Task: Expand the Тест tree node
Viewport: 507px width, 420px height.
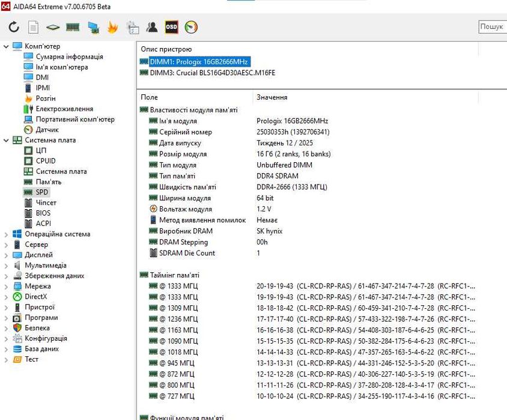Action: tap(6, 359)
